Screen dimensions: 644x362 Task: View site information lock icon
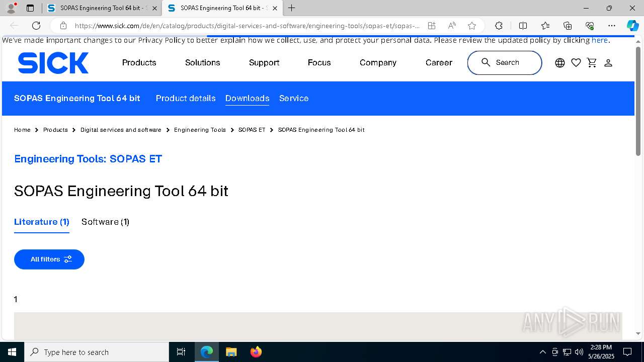point(63,26)
